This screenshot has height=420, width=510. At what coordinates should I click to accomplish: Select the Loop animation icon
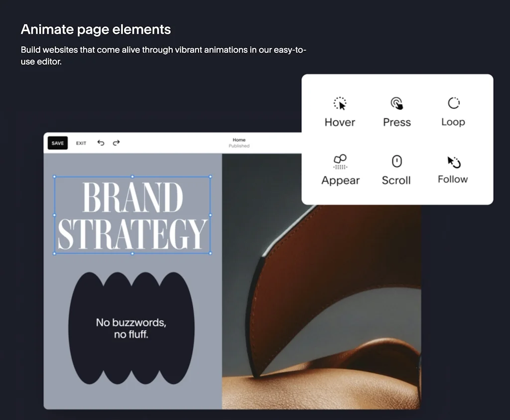pyautogui.click(x=453, y=104)
